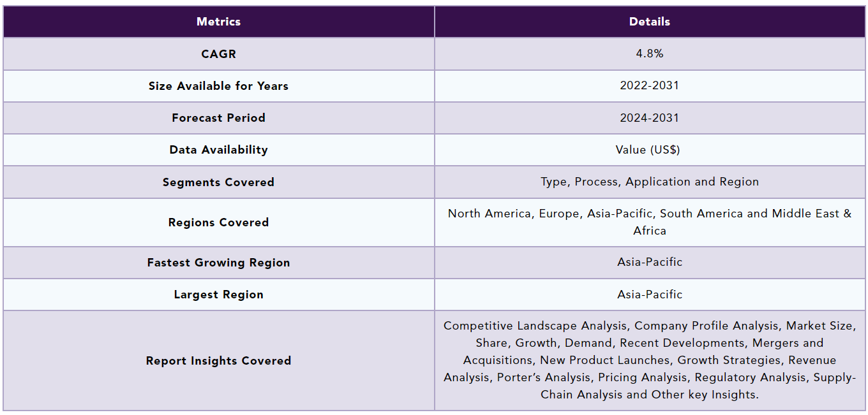Click Asia-Pacific in Largest Region row
The height and width of the screenshot is (415, 868).
pyautogui.click(x=650, y=295)
